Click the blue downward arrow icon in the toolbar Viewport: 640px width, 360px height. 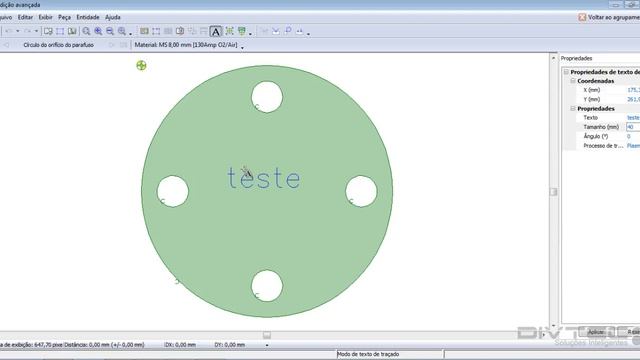(x=276, y=31)
